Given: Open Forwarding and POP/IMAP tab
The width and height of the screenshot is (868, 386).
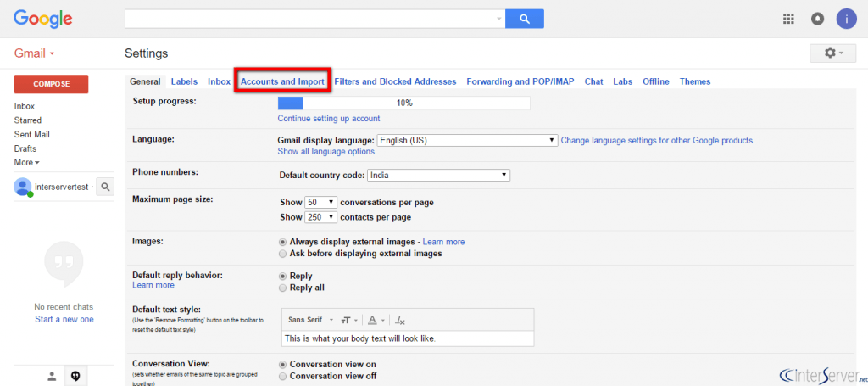Looking at the screenshot, I should pyautogui.click(x=520, y=81).
